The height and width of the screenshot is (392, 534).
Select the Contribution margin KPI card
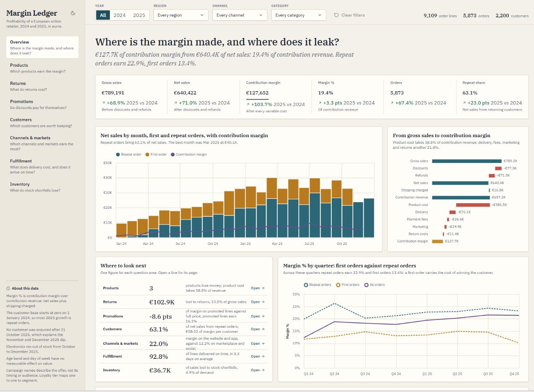tap(276, 97)
